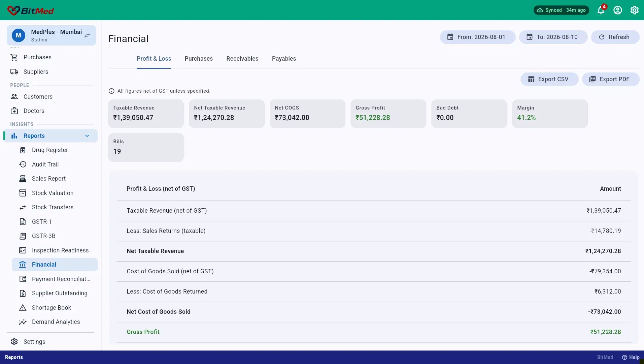Image resolution: width=644 pixels, height=364 pixels.
Task: Click the Stock Transfers arrows icon
Action: pos(23,207)
